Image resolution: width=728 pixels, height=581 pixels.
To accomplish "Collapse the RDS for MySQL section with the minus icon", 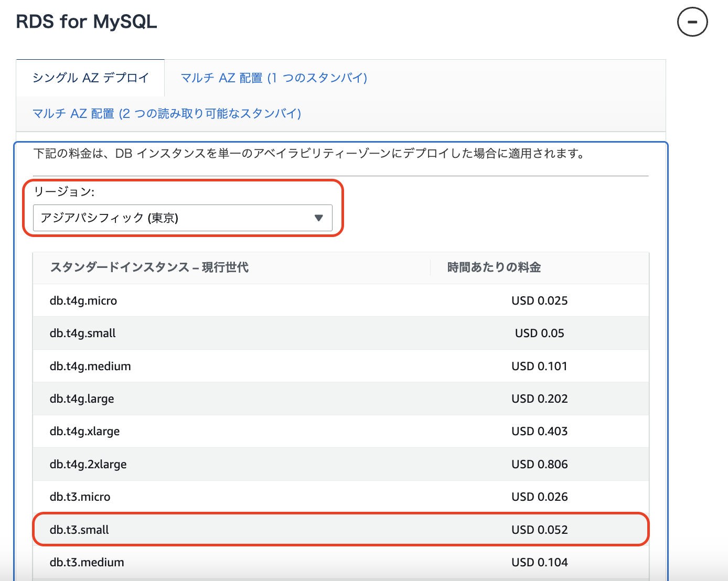I will click(x=692, y=21).
